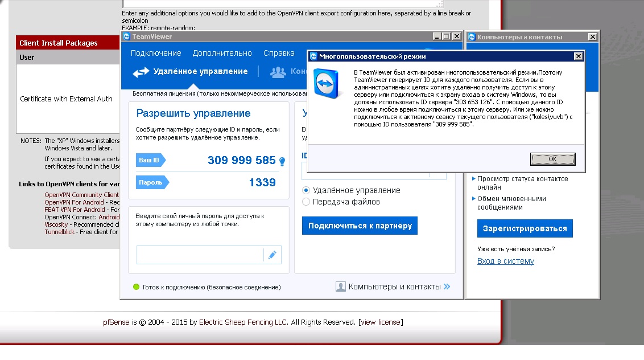Click the TeamViewer logo icon in the dialog

pos(327,84)
